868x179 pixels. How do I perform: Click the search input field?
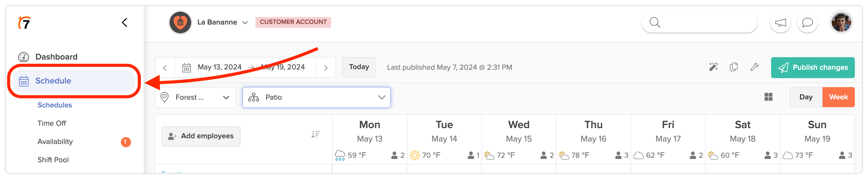704,22
